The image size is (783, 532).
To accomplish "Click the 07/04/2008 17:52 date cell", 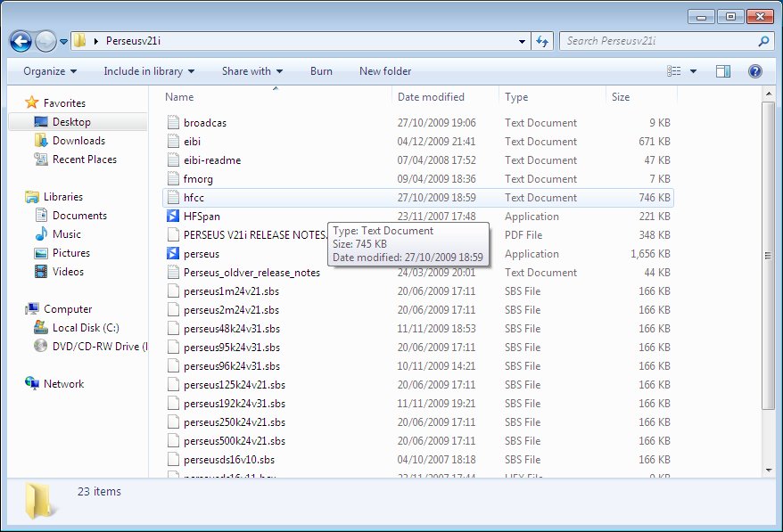I will pos(436,160).
